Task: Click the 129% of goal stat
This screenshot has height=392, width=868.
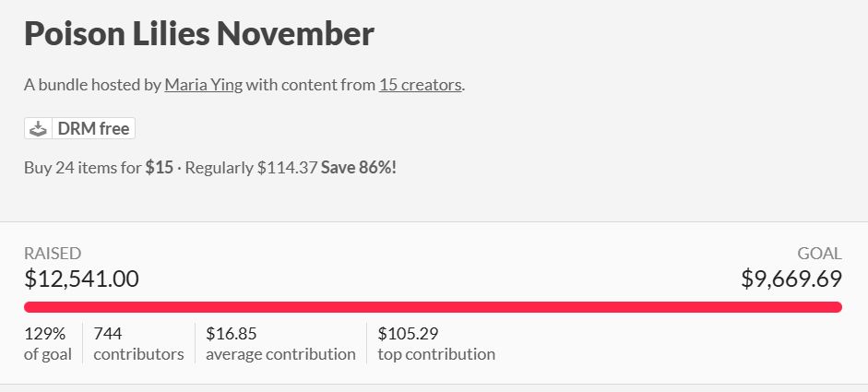Action: pos(47,343)
